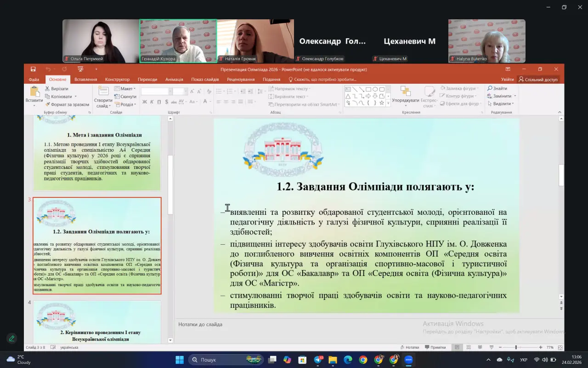Undo the last action in PowerPoint
The image size is (588, 368).
[48, 69]
